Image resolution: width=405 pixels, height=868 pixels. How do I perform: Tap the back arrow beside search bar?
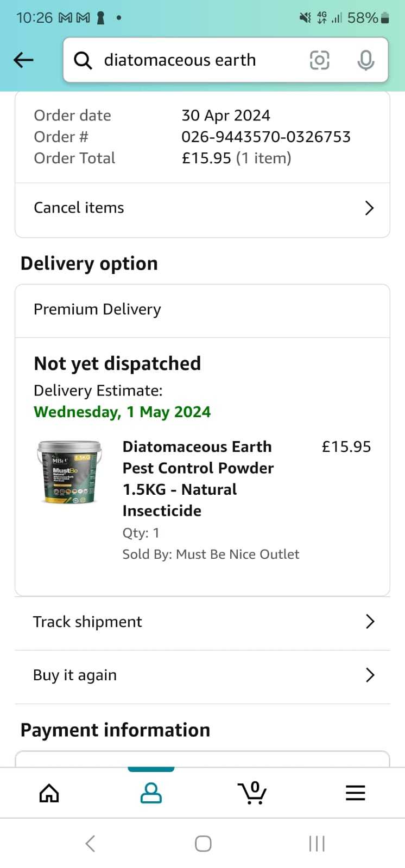coord(23,60)
